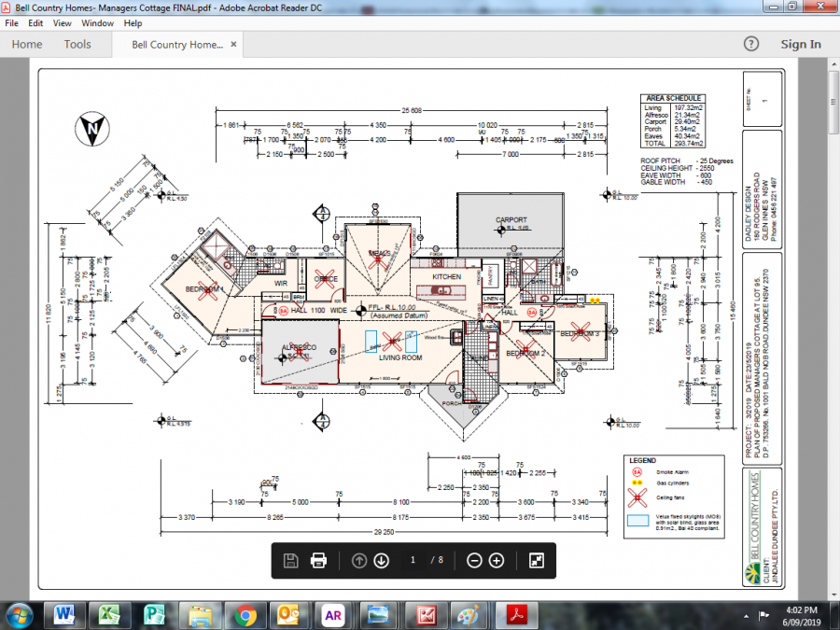The height and width of the screenshot is (630, 840).
Task: Open the Windows Start menu
Action: (x=20, y=615)
